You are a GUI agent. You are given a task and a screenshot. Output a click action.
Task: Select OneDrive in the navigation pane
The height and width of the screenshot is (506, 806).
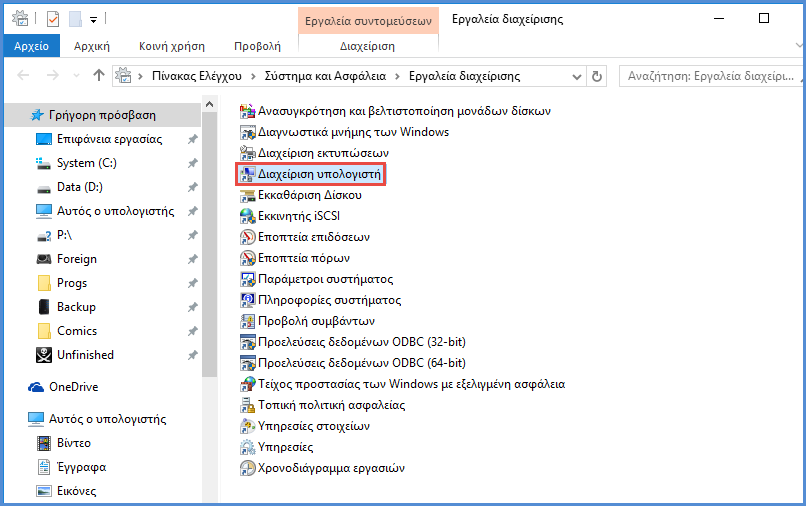point(73,387)
